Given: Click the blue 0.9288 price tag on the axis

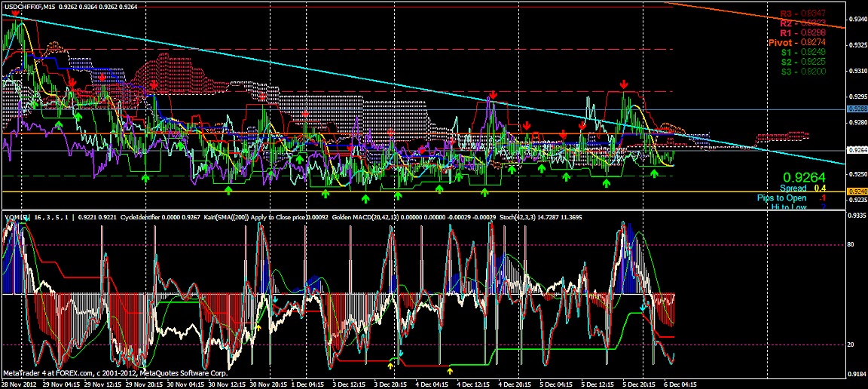Looking at the screenshot, I should (x=855, y=109).
